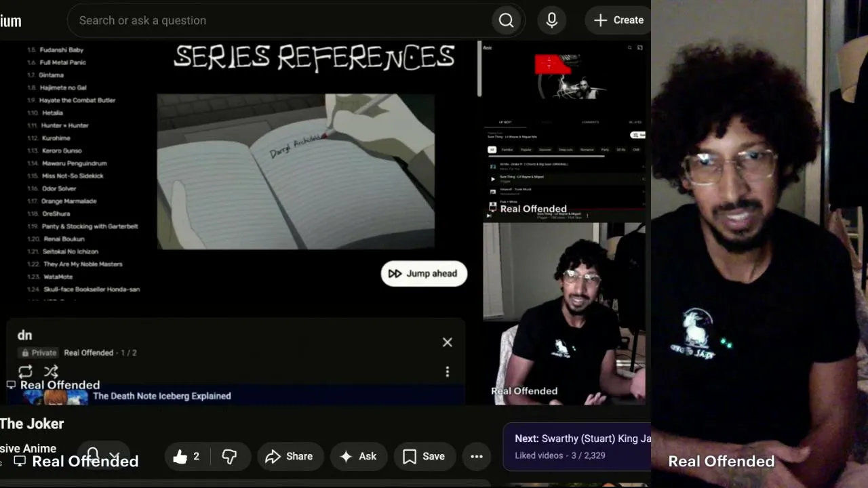Viewport: 868px width, 488px height.
Task: Expand the subscription notification chevron dropdown
Action: coord(115,456)
